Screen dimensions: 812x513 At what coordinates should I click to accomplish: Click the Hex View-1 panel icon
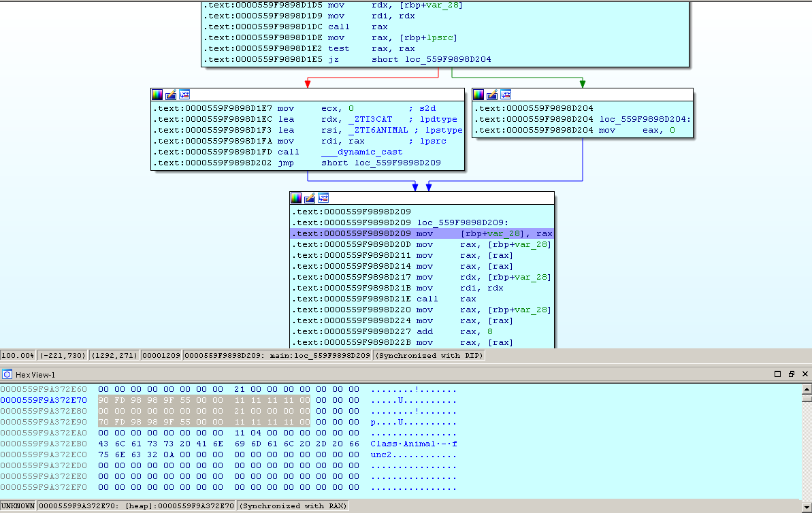(x=7, y=374)
